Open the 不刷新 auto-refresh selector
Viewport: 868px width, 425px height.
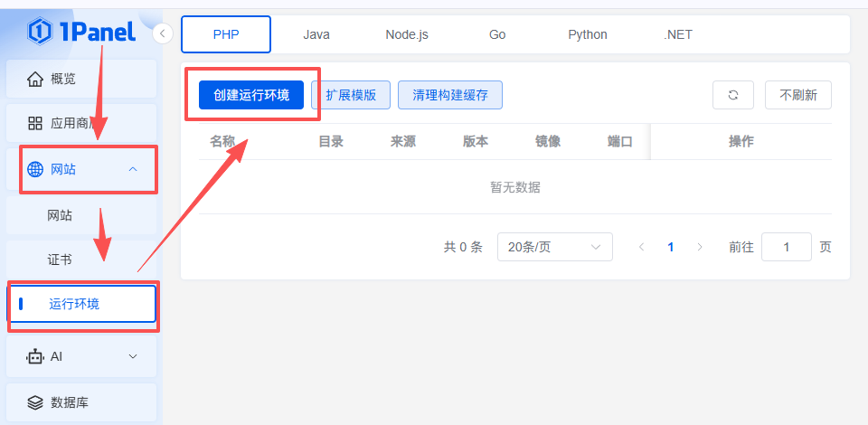click(797, 95)
